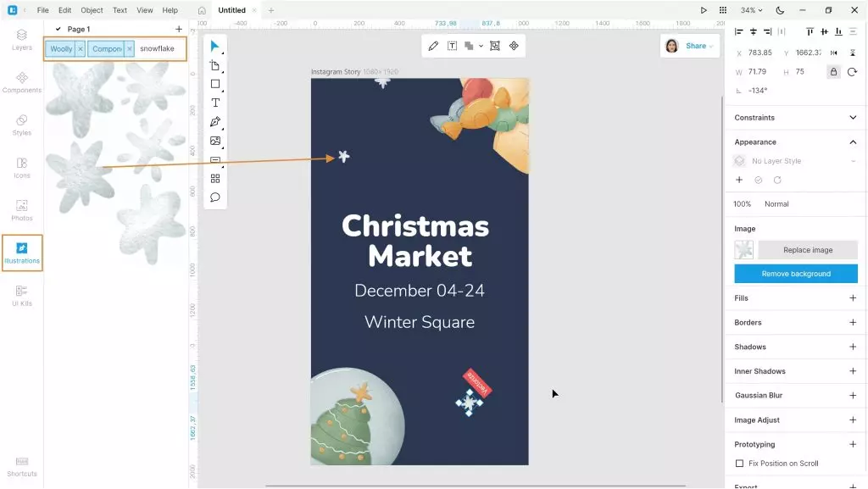Click Remove background button
This screenshot has height=489, width=868.
pos(796,274)
